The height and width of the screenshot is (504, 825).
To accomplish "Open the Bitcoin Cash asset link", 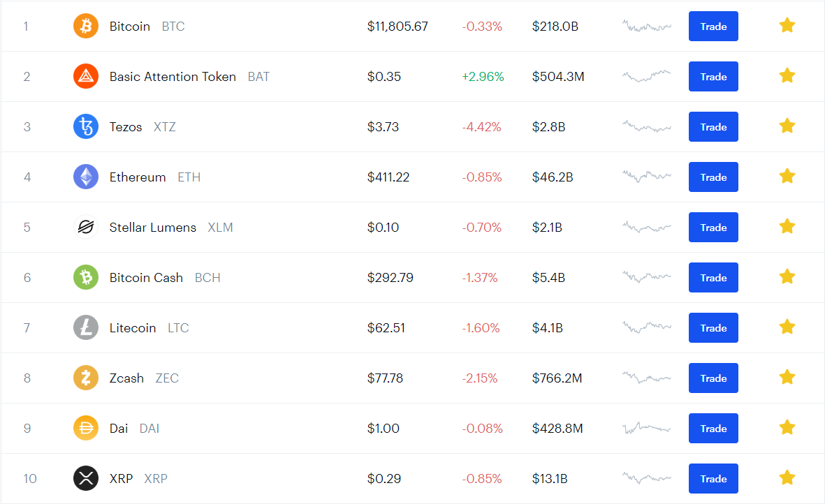I will (146, 278).
